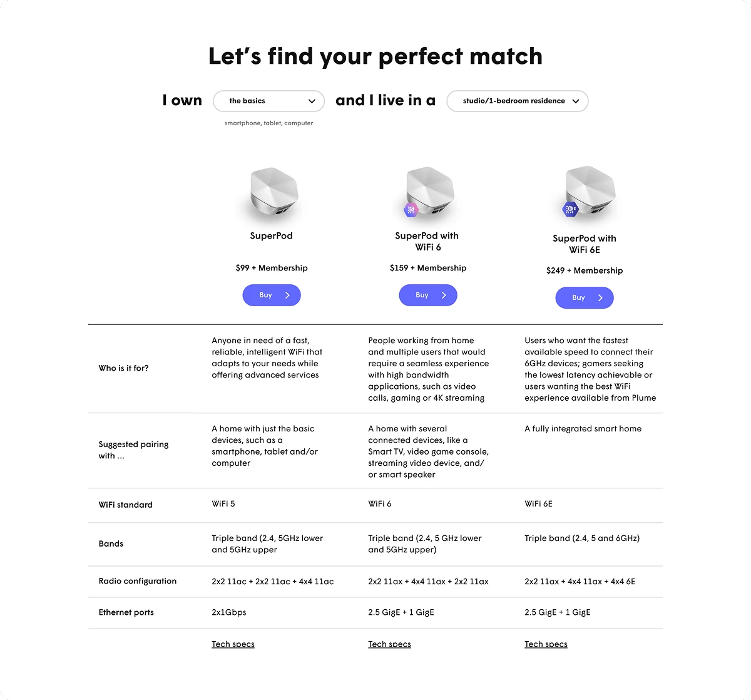Open the SuperPod with WiFi 6E image

pos(590,190)
